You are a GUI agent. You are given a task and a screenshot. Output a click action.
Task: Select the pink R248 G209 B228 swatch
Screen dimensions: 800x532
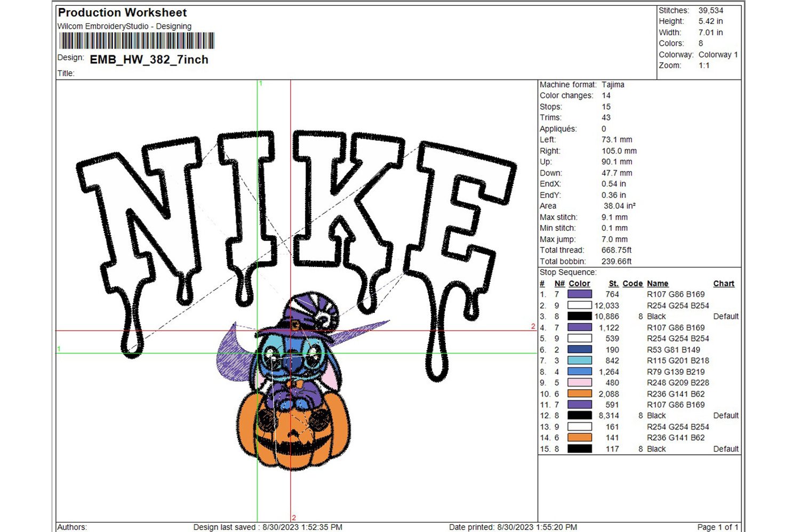(x=579, y=382)
